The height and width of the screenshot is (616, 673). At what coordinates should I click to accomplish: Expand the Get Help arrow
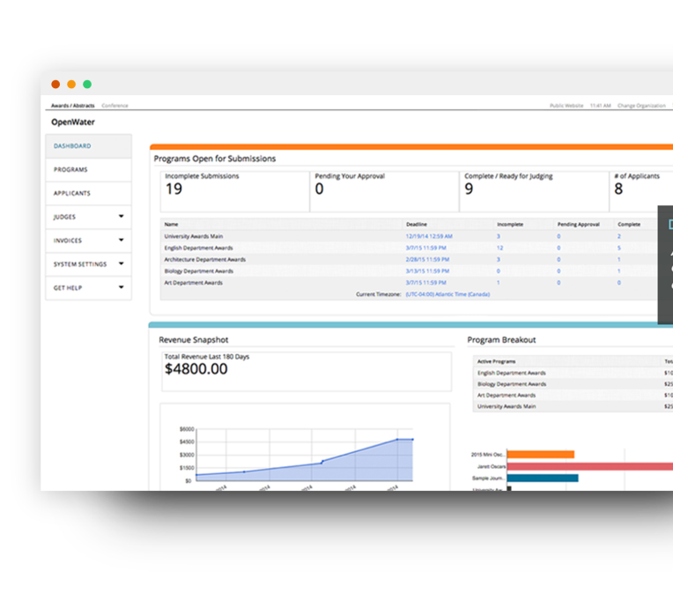[x=121, y=287]
